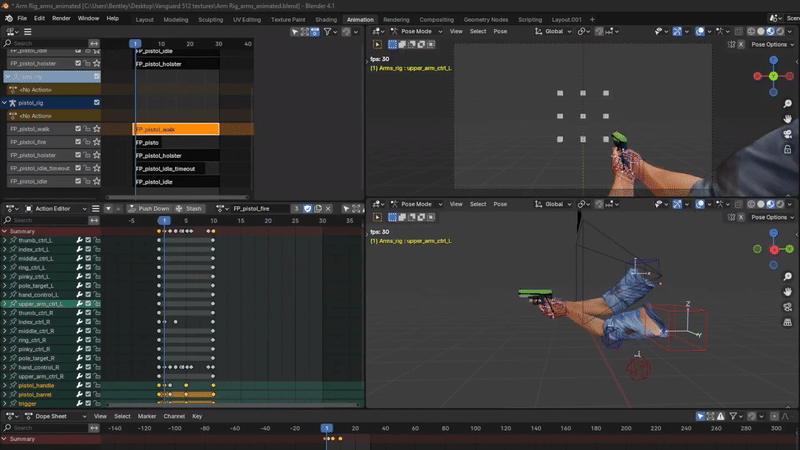Toggle mute checkbox for index_ctrl_L channel
The width and height of the screenshot is (800, 450).
88,249
